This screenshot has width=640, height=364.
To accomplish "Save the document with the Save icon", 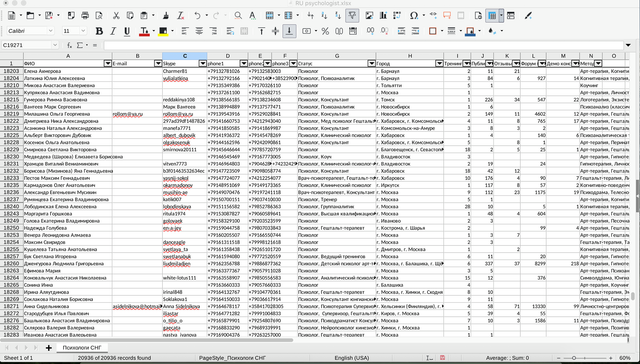I will (x=49, y=16).
